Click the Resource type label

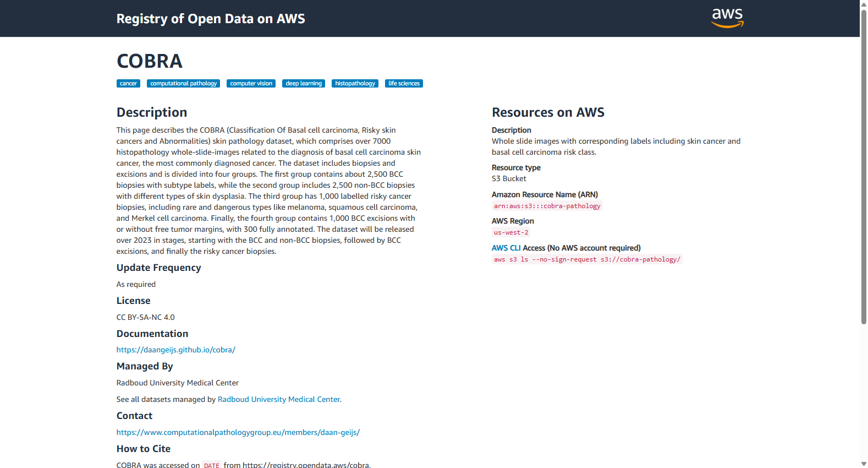click(516, 167)
